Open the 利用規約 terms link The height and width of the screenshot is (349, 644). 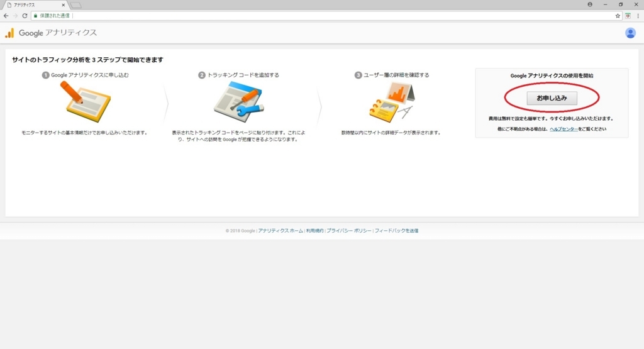click(x=314, y=231)
